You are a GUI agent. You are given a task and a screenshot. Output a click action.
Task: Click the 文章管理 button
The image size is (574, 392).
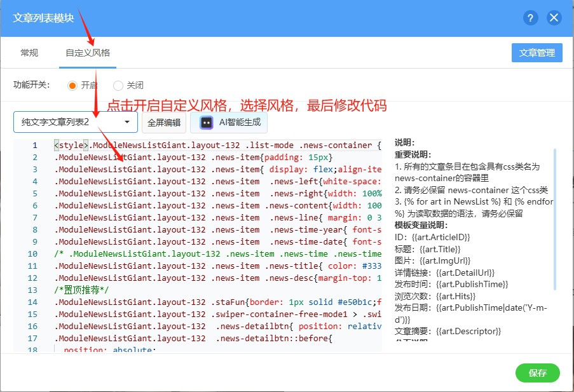(536, 53)
